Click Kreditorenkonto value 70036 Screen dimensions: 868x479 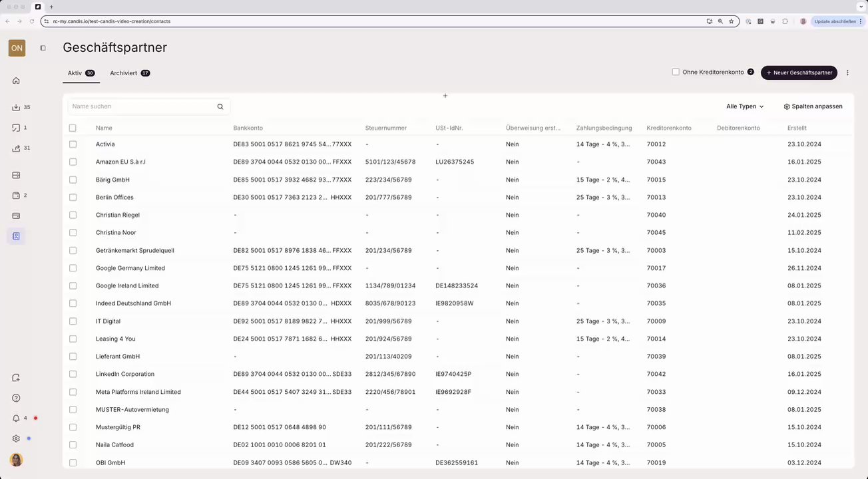point(656,285)
